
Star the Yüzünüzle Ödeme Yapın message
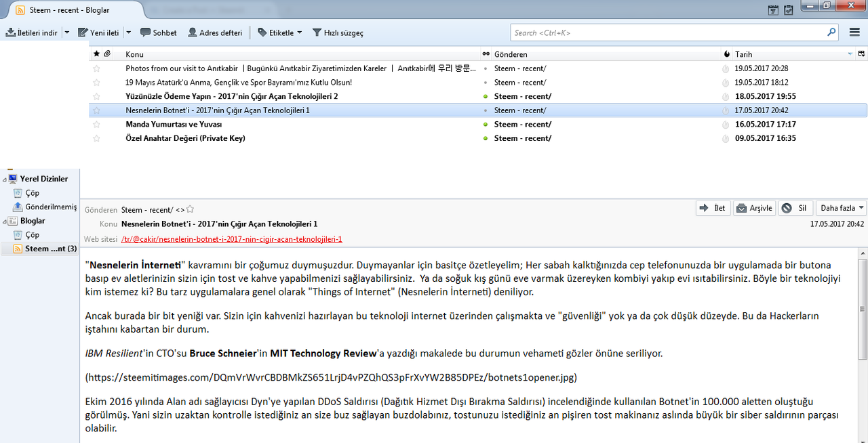tap(96, 96)
